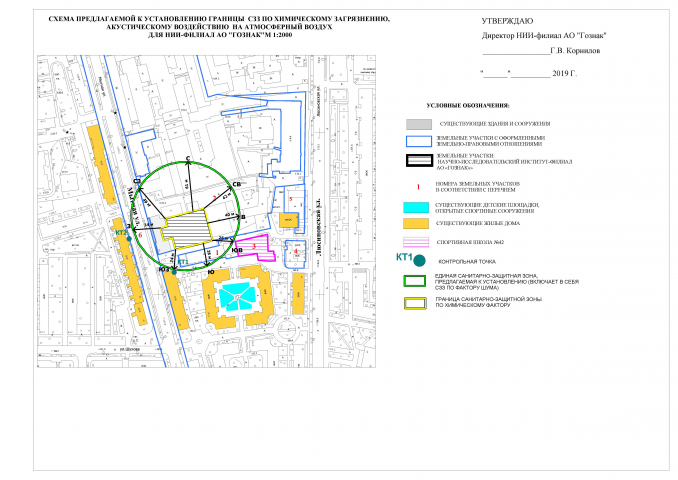The width and height of the screenshot is (678, 480).
Task: Click 'НОМЕРА ЗЕМЕЛЬНЫХ УЧАСТКОВ' legend label
Action: click(x=477, y=184)
